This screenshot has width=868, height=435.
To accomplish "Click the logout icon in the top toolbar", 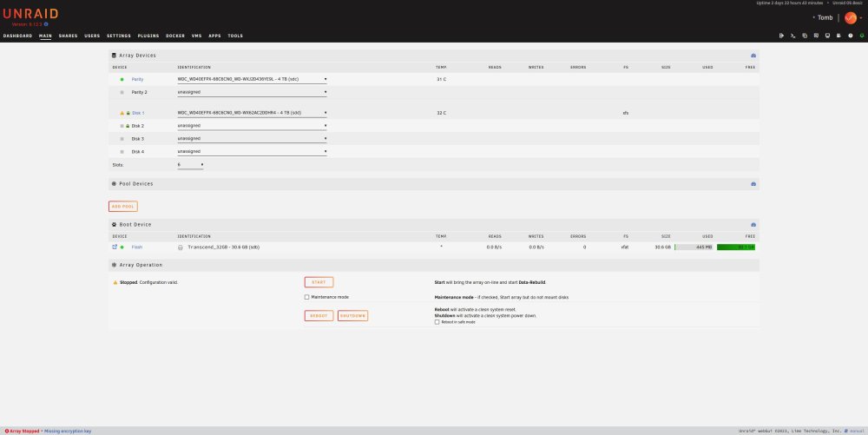I will click(781, 36).
